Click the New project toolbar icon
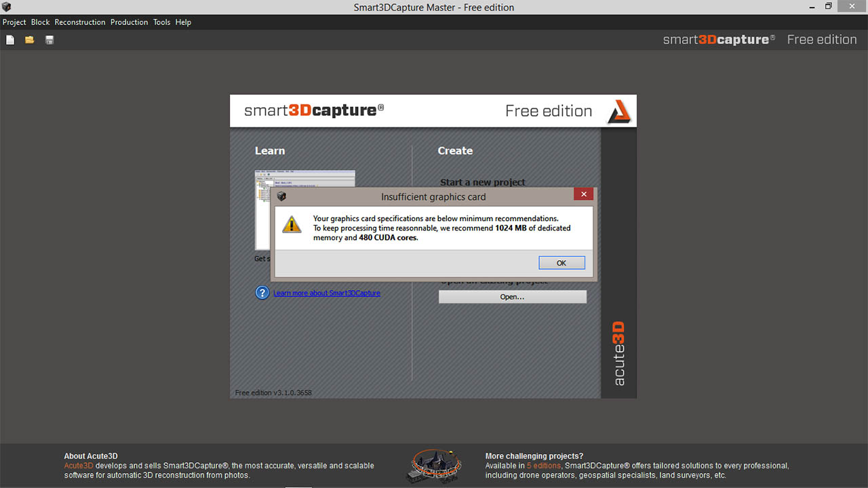This screenshot has height=488, width=868. pos(10,40)
